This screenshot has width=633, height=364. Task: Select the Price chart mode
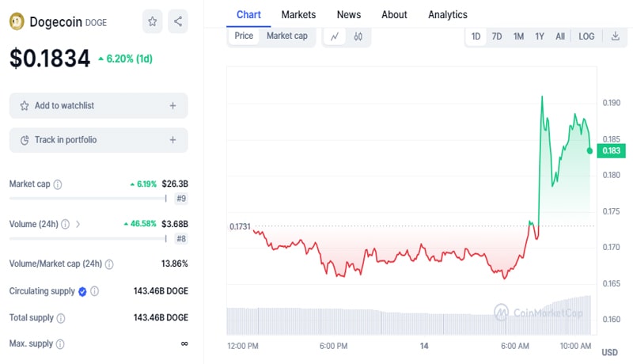[x=244, y=36]
